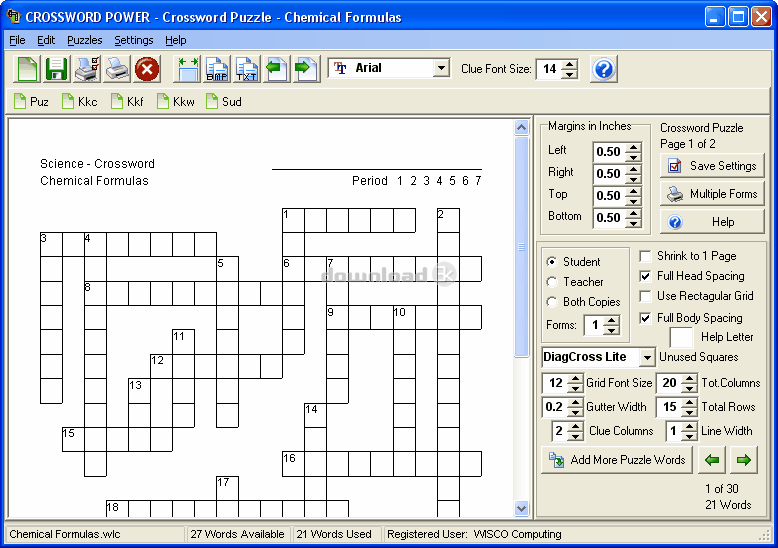Click '27 Words Available' in status bar

237,534
